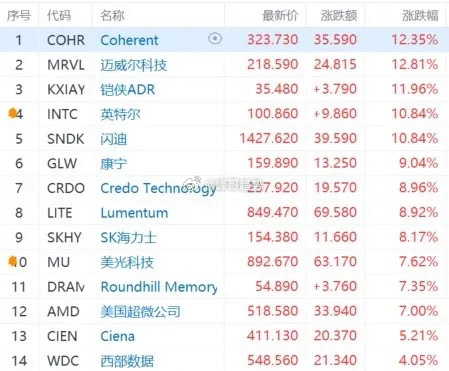Open the Lumentum stock link

(x=134, y=213)
